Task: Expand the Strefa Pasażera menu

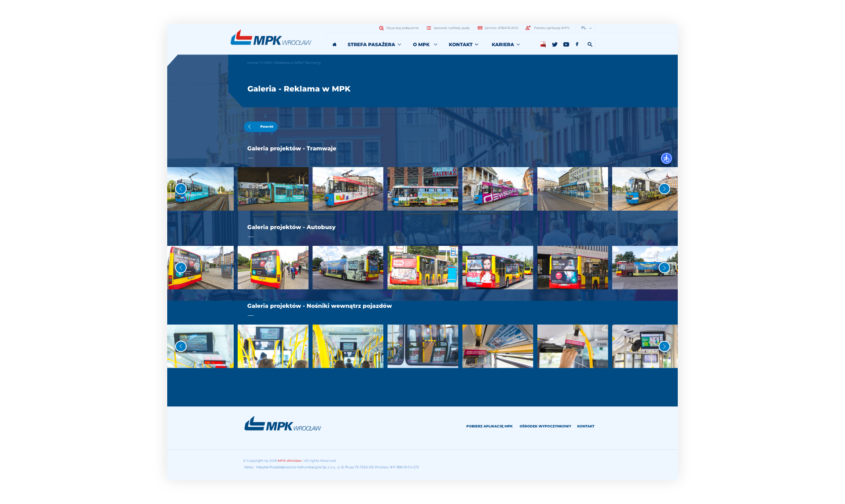Action: click(x=374, y=44)
